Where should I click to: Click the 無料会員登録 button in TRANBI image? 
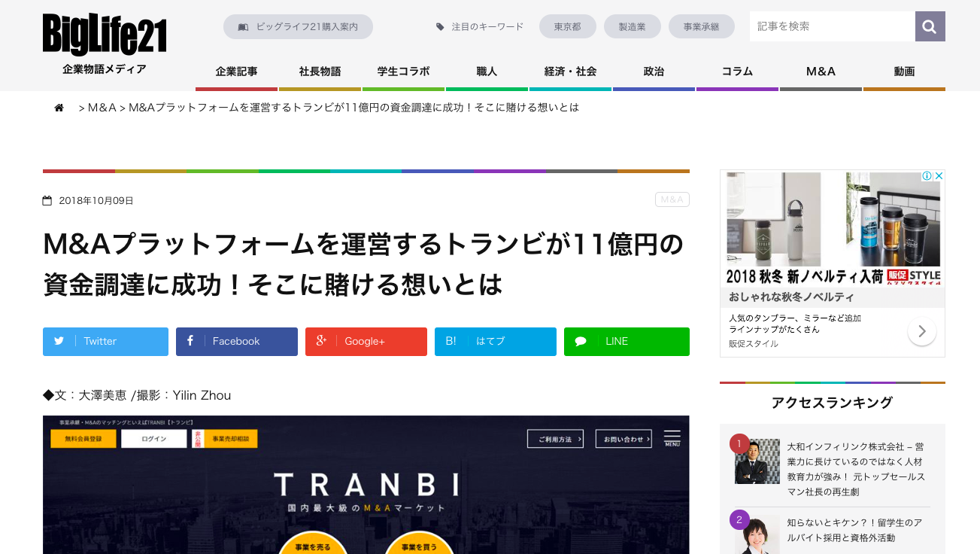pyautogui.click(x=83, y=439)
